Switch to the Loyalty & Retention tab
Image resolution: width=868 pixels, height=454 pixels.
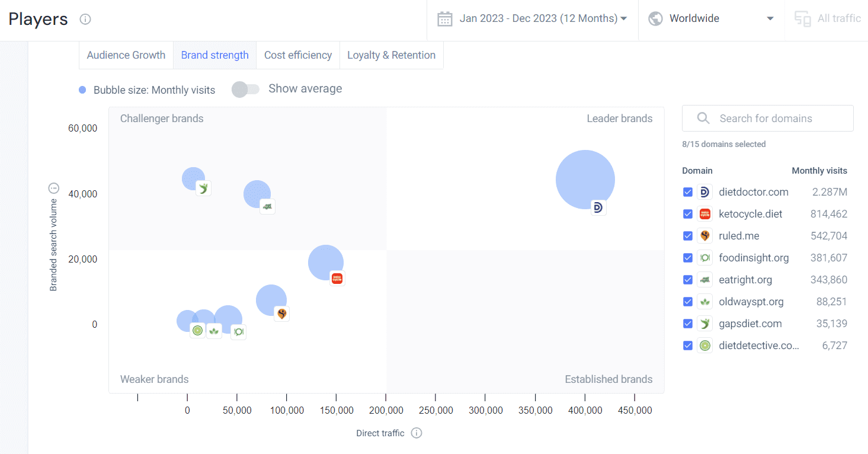click(391, 55)
